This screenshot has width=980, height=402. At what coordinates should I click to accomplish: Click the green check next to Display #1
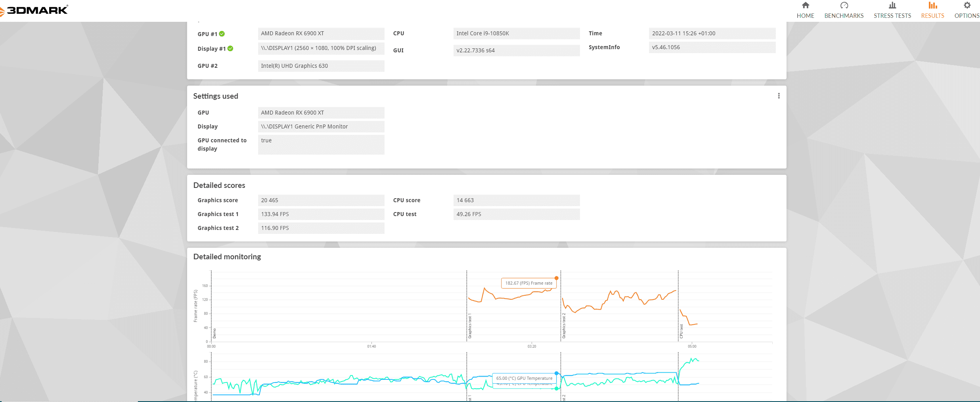point(230,48)
